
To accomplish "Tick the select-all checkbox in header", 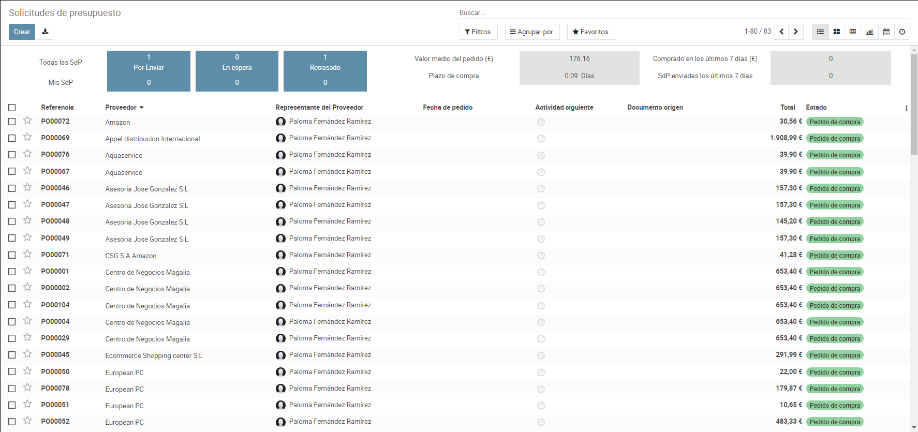I will [x=12, y=107].
